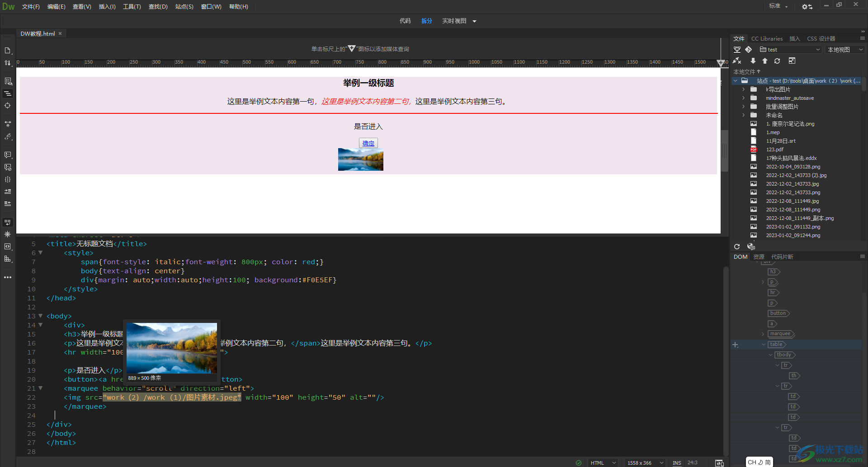Close the DW教程.html document tab
Viewport: 868px width, 467px height.
pos(60,34)
